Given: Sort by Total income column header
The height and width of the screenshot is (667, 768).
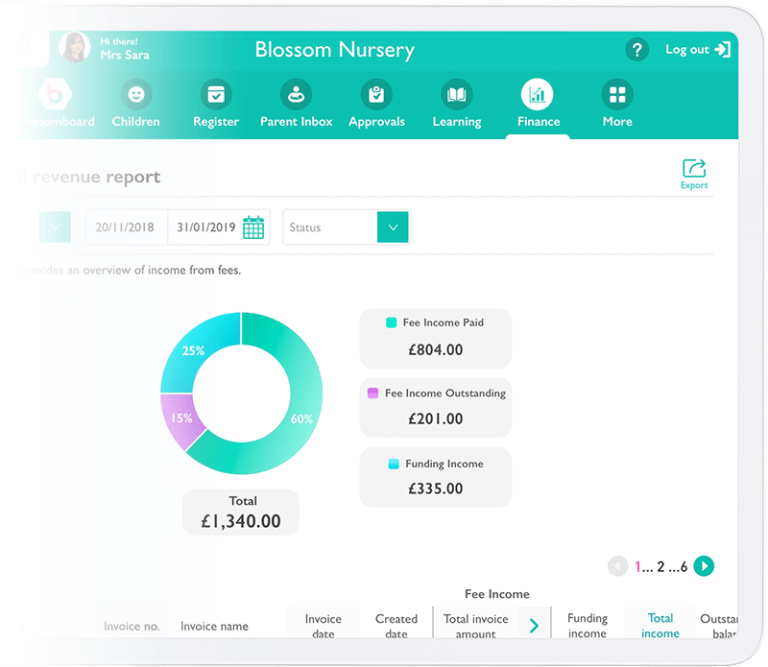Looking at the screenshot, I should 660,625.
